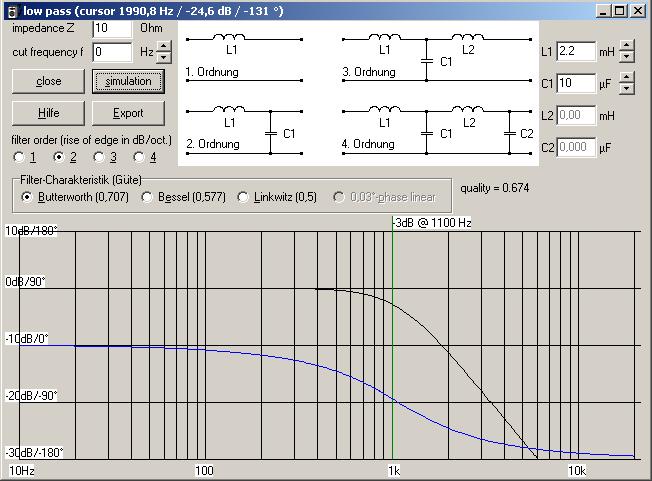This screenshot has width=652, height=481.
Task: Increase L1 value with up arrow
Action: click(627, 45)
